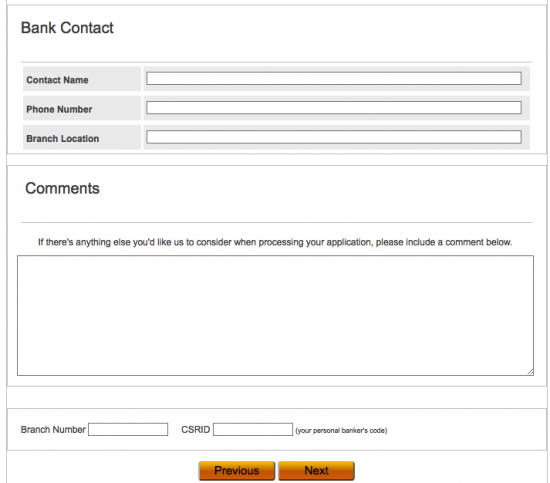Click the Bank Contact section heading
The height and width of the screenshot is (483, 550).
[x=67, y=28]
